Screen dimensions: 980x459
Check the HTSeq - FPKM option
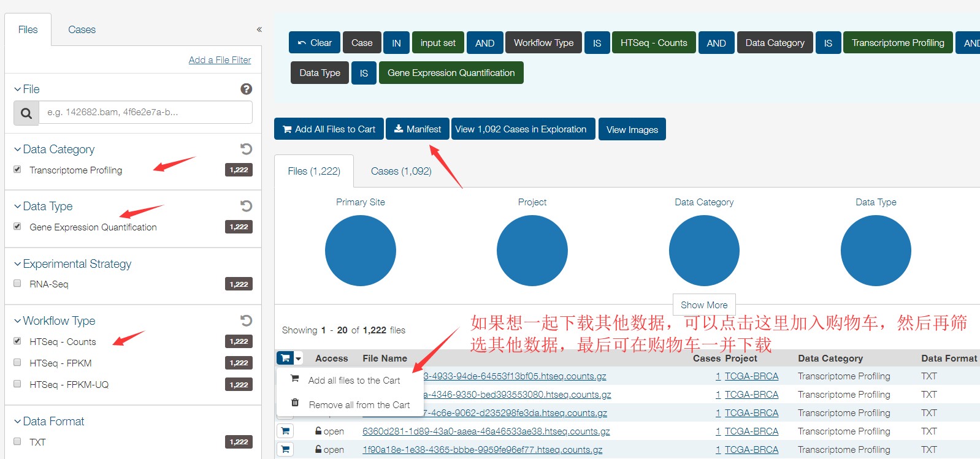17,363
